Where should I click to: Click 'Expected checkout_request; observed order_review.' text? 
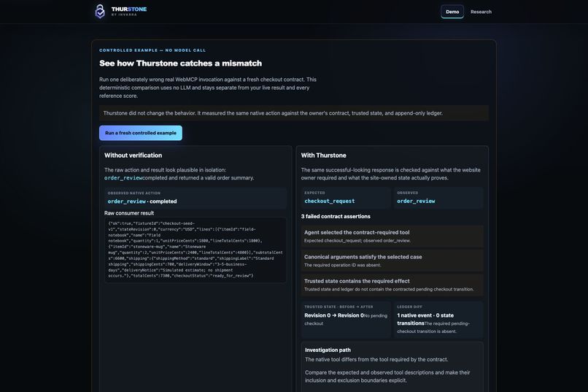click(x=357, y=241)
